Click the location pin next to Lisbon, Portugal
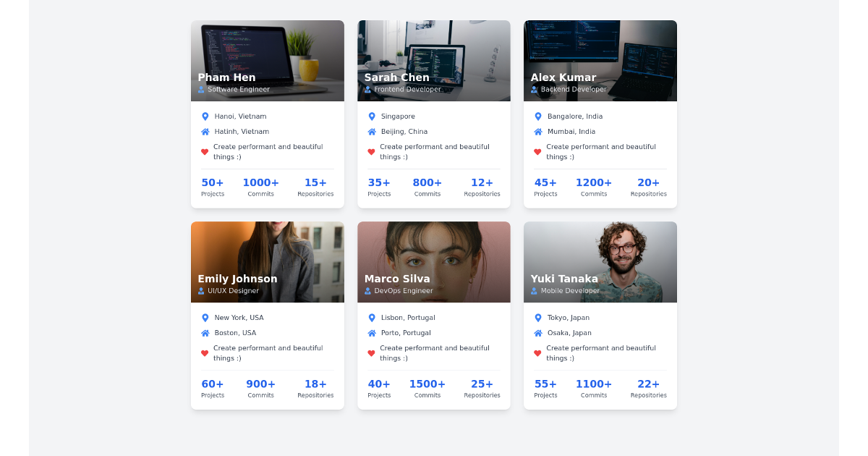868x456 pixels. [371, 317]
